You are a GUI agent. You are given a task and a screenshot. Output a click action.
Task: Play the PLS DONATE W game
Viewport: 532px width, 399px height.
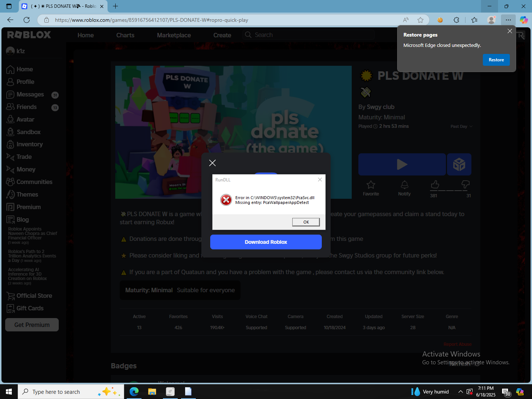[x=402, y=164]
